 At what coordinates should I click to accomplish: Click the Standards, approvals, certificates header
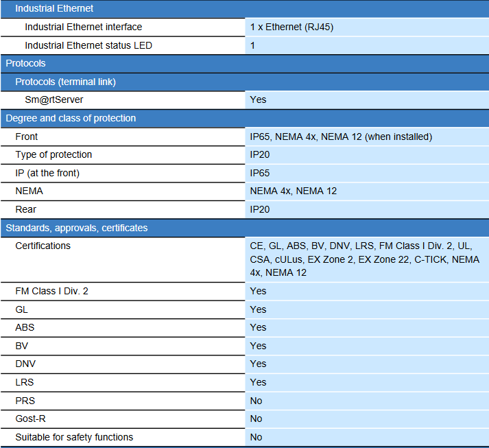[x=244, y=228]
